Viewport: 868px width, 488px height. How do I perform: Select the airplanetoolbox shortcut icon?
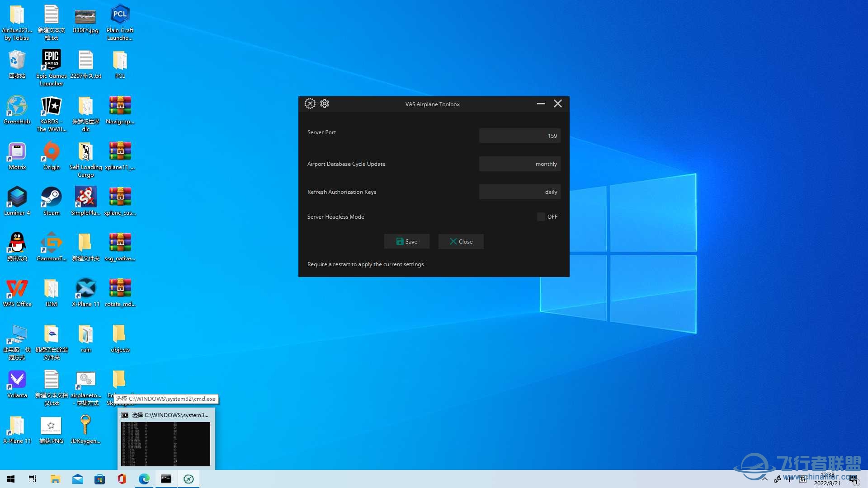coord(85,388)
